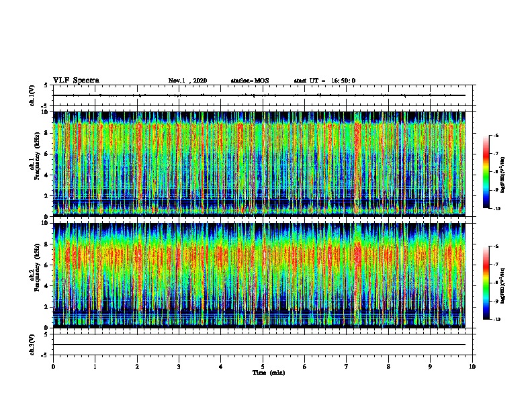
Task: Select the ch.2 "Frequency (kHz)" axis label
Action: (37, 267)
